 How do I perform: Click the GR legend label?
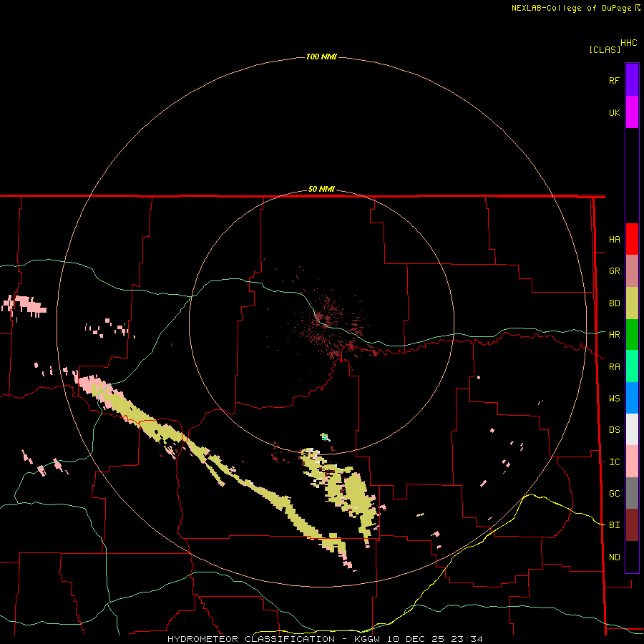(614, 271)
